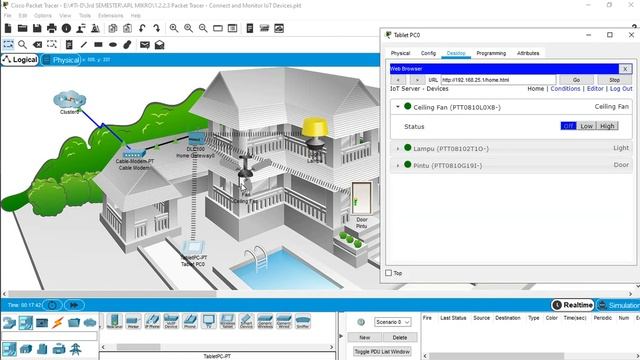Image resolution: width=640 pixels, height=360 pixels.
Task: Open a file with the folder icon
Action: 22,28
